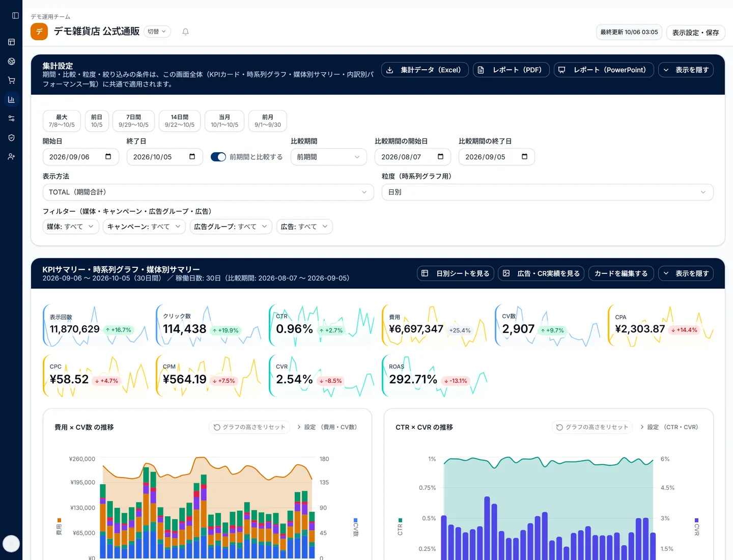Open calendar picker for 開始日 field

[x=108, y=157]
